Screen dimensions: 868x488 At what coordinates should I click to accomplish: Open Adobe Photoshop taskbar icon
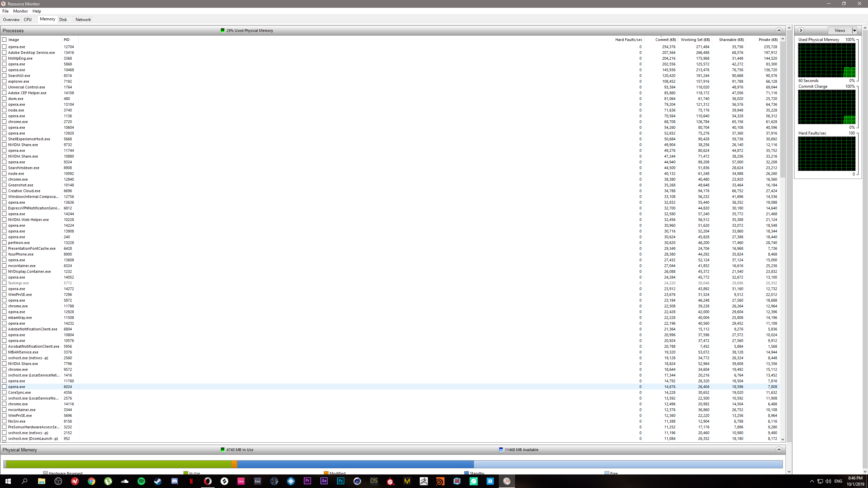[341, 481]
